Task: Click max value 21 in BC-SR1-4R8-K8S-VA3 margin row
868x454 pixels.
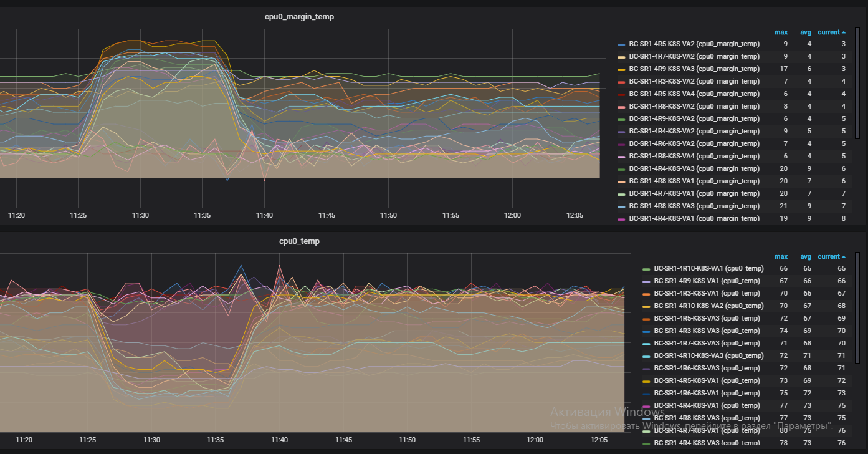Action: [784, 206]
